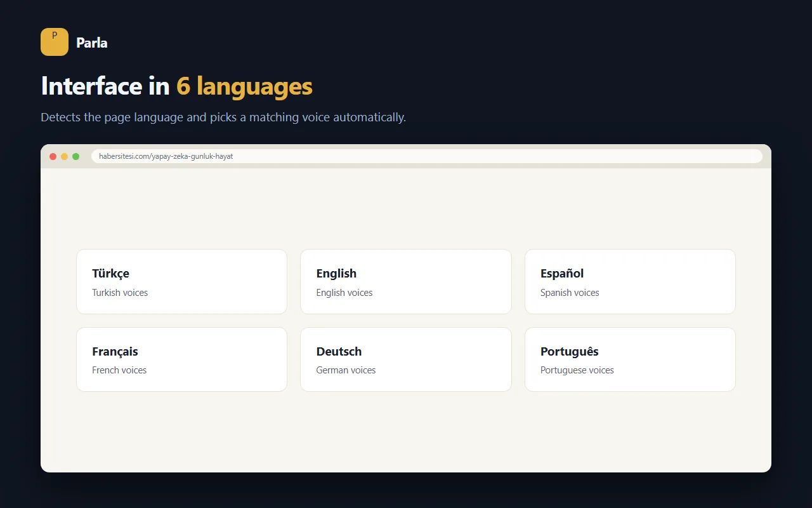Click the browser address bar URL
This screenshot has width=812, height=508.
coord(427,156)
